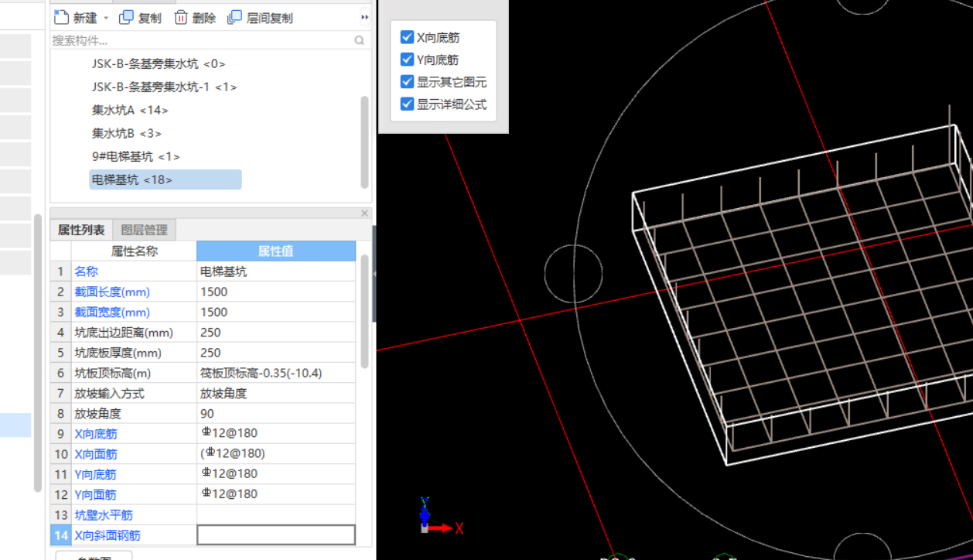Click the 复制 (Copy) toolbar button
This screenshot has width=973, height=560.
click(x=140, y=18)
